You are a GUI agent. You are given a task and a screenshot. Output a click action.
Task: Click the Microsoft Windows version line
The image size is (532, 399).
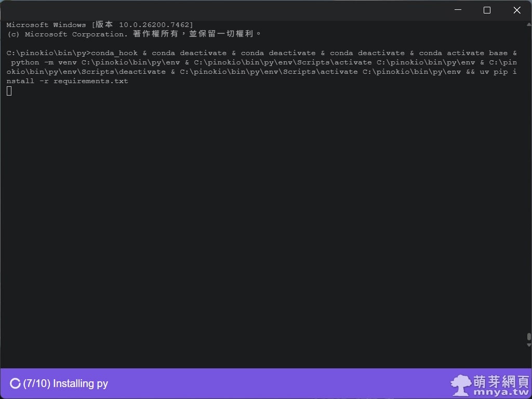(x=100, y=25)
